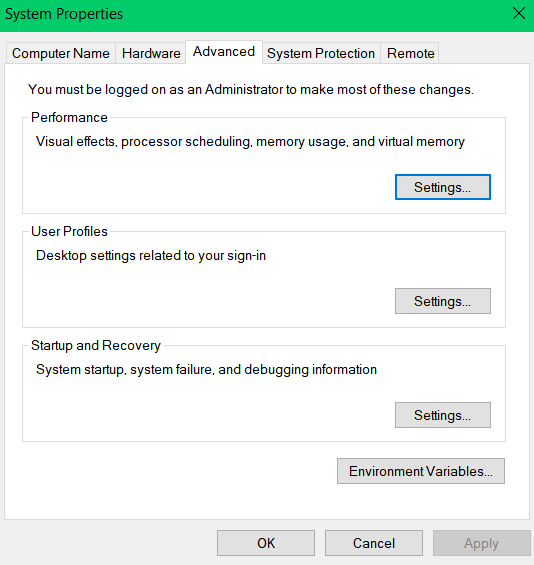Click 'Desktop settings related to your sign-in' text
This screenshot has height=565, width=534.
click(151, 255)
